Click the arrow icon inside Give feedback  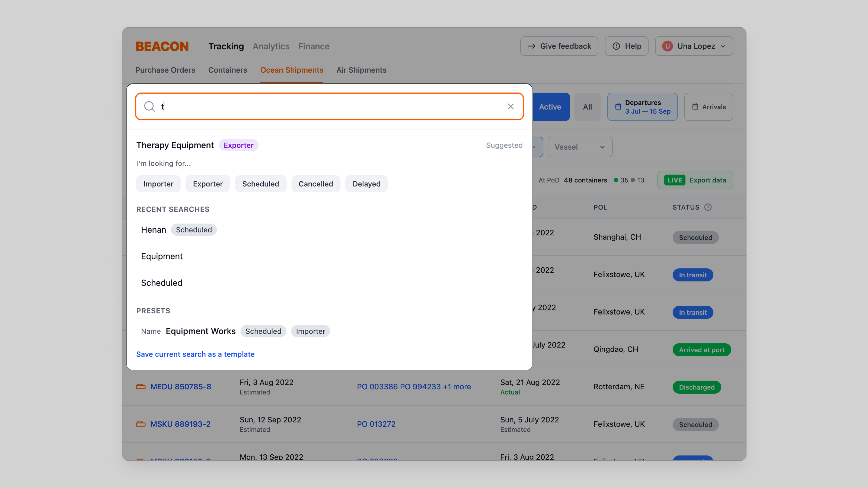(x=531, y=46)
